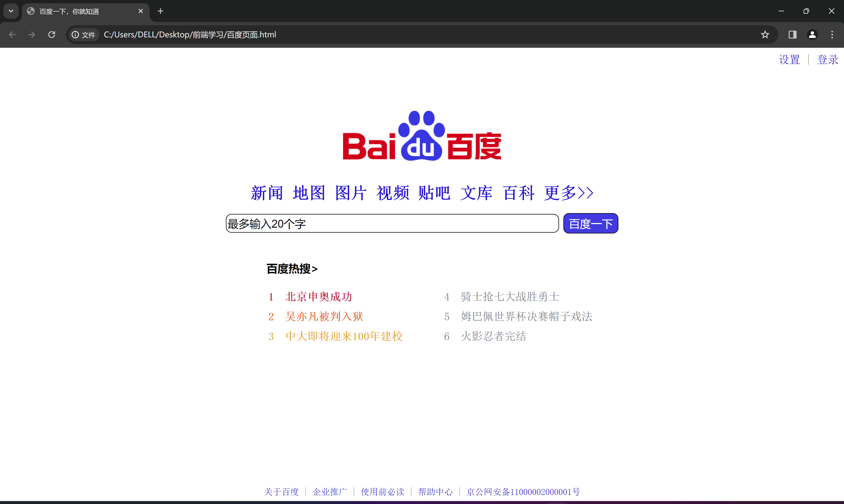The width and height of the screenshot is (844, 504).
Task: Open the 登录 login link
Action: point(828,59)
